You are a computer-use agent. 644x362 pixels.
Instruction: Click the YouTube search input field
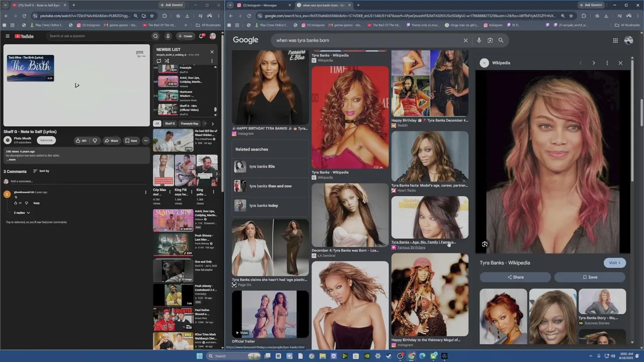[x=98, y=36]
